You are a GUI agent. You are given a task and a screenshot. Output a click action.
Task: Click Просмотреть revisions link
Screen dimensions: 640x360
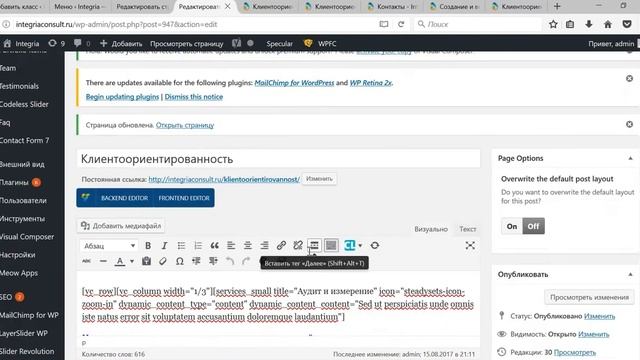point(575,352)
